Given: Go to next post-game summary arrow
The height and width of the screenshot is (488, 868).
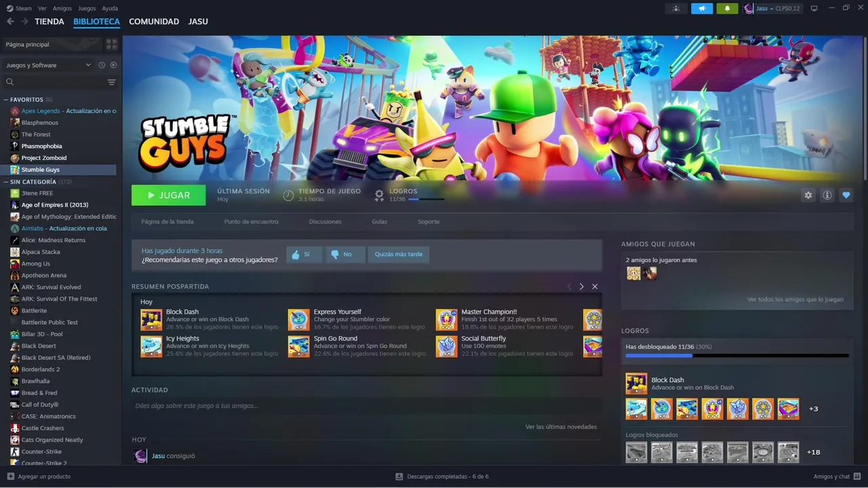Looking at the screenshot, I should [x=581, y=287].
